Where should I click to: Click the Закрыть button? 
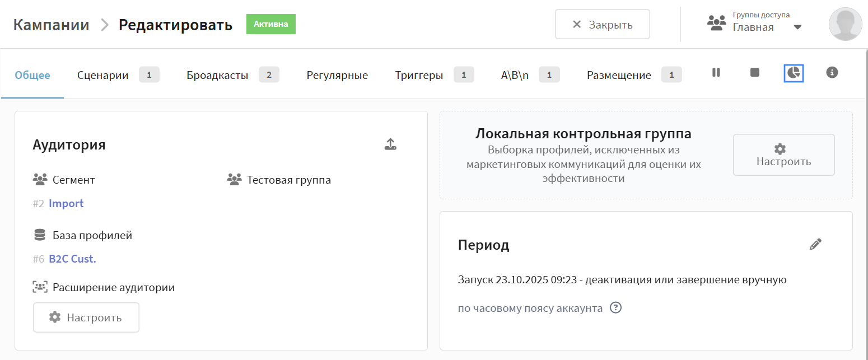click(x=602, y=24)
